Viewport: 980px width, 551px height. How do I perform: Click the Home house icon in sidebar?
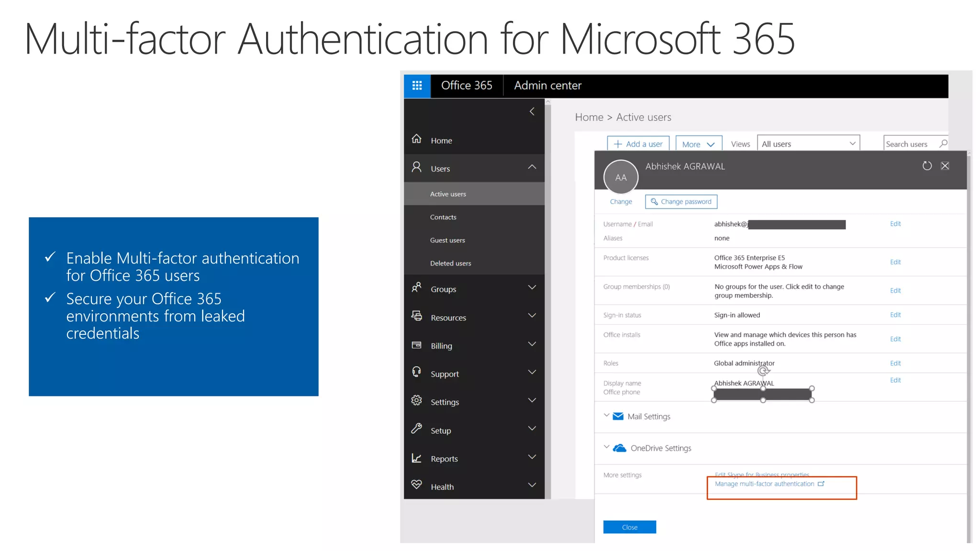click(x=416, y=139)
